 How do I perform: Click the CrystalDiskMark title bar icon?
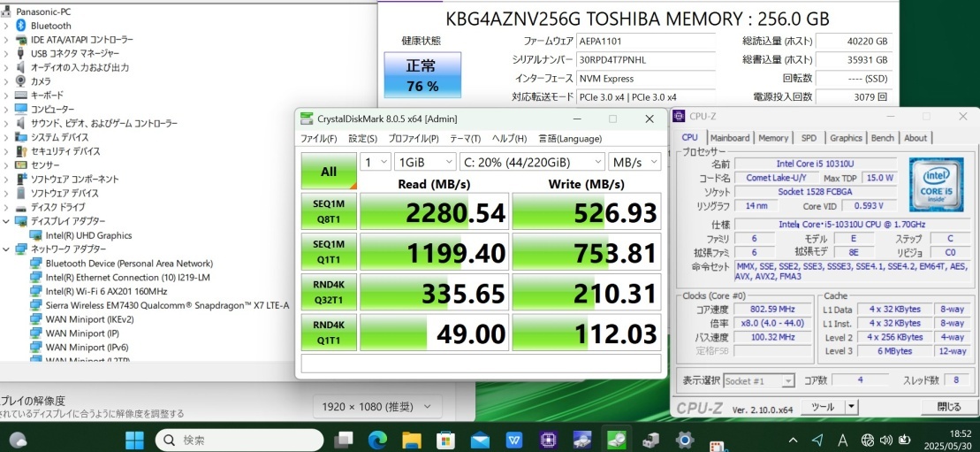tap(307, 119)
